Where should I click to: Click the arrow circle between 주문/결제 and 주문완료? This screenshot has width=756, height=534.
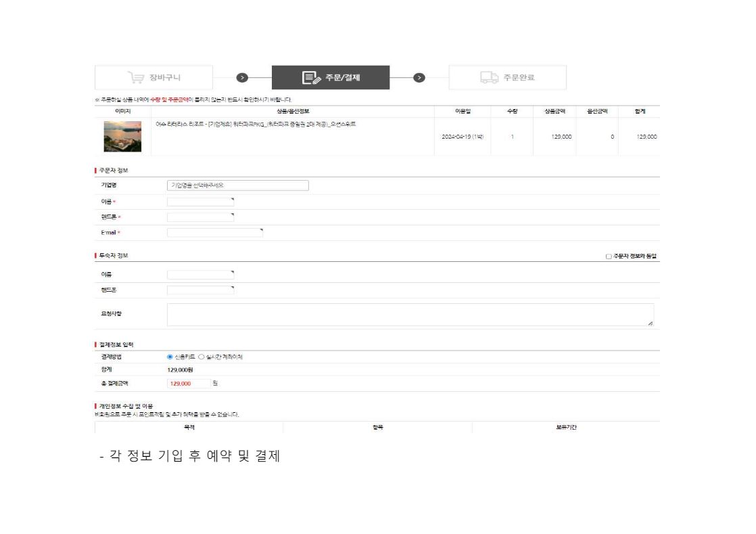point(419,78)
